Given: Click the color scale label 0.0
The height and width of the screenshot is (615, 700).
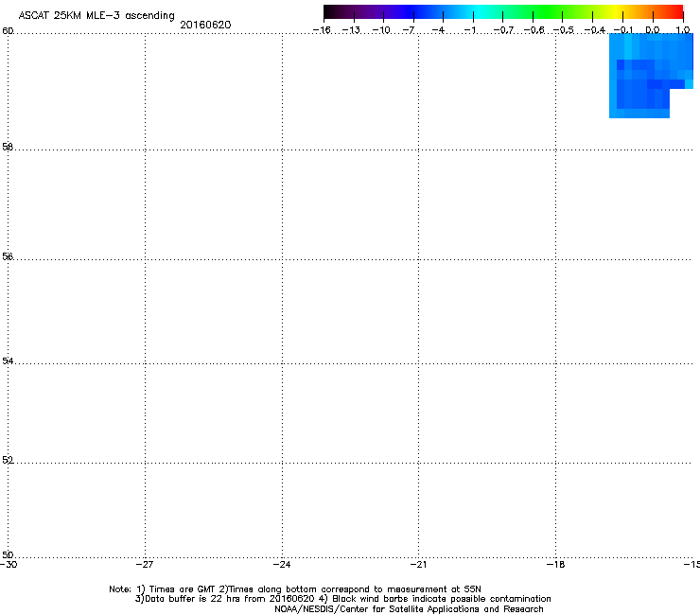Looking at the screenshot, I should click(x=653, y=30).
